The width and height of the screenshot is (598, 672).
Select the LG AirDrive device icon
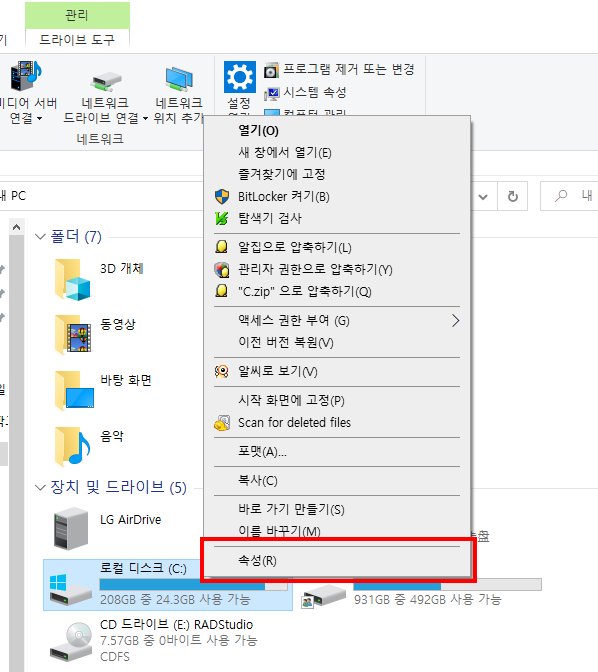click(x=71, y=528)
